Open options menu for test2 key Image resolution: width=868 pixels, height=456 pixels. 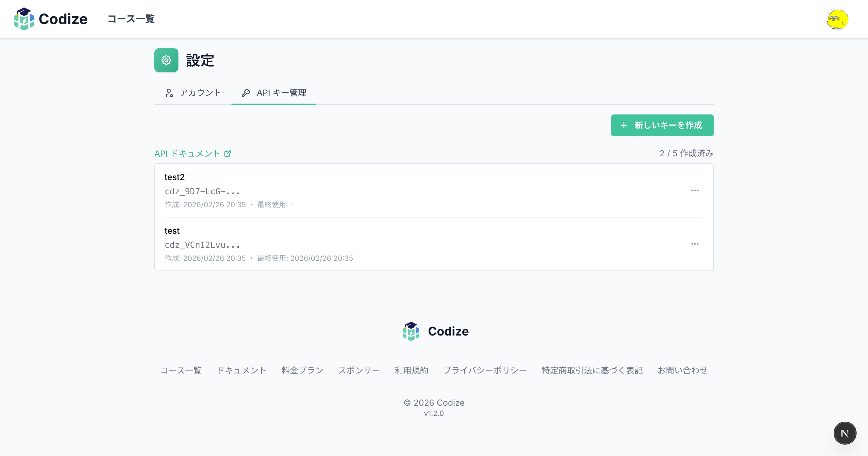pos(694,190)
